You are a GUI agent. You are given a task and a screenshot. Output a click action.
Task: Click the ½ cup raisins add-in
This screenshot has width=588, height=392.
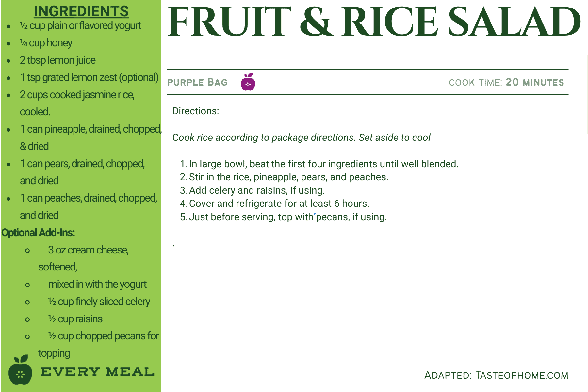click(x=75, y=319)
